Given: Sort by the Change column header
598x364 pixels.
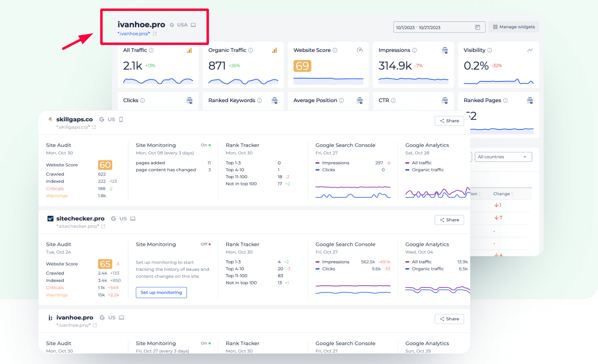Looking at the screenshot, I should [503, 194].
